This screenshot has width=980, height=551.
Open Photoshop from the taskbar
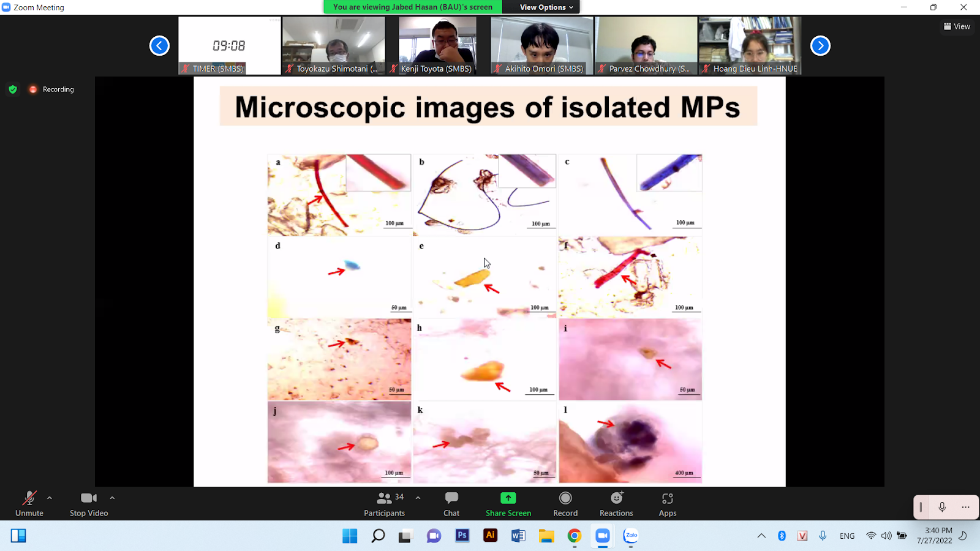(462, 536)
